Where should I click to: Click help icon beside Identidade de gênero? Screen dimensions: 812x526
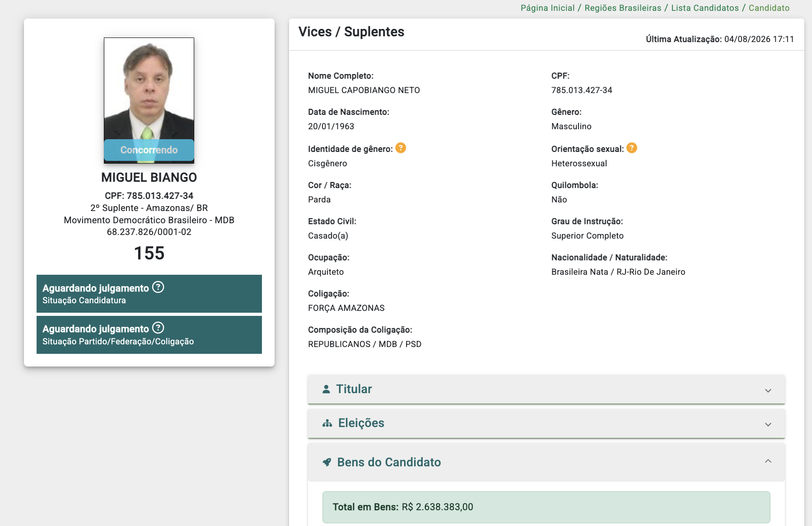tap(401, 148)
